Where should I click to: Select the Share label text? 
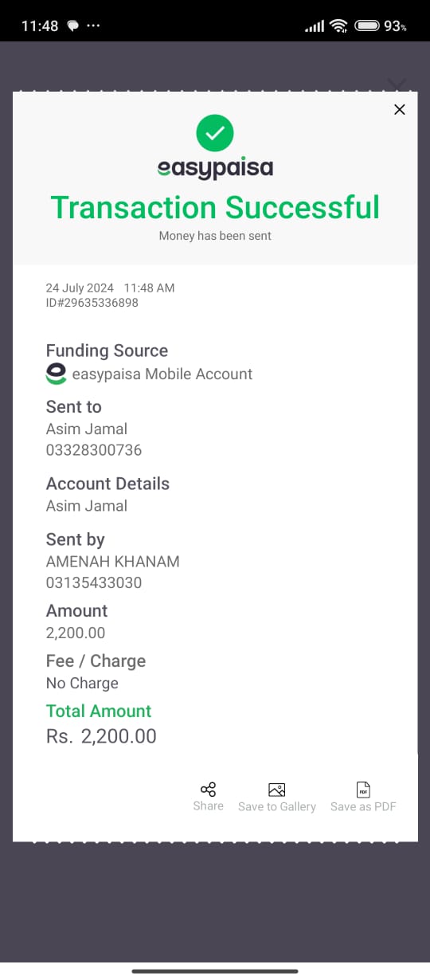pyautogui.click(x=208, y=806)
